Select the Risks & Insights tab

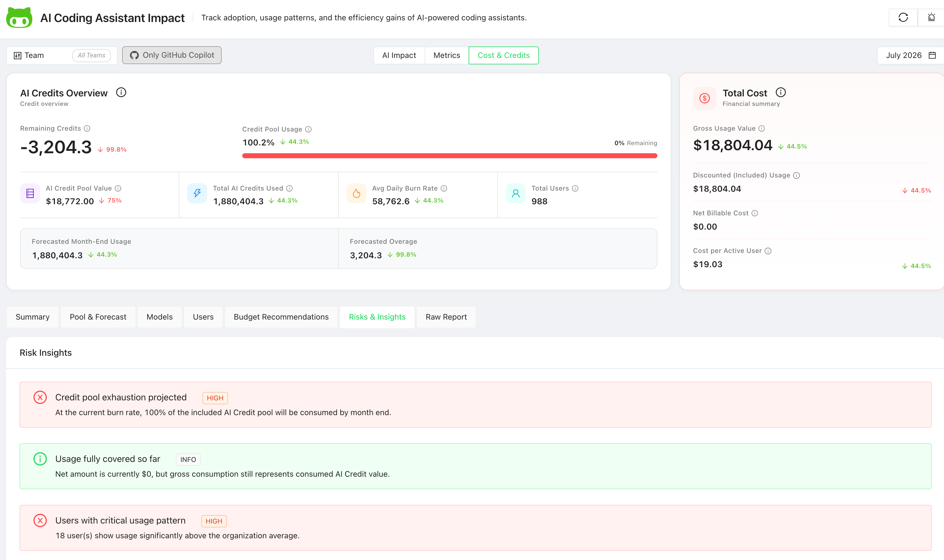tap(377, 317)
